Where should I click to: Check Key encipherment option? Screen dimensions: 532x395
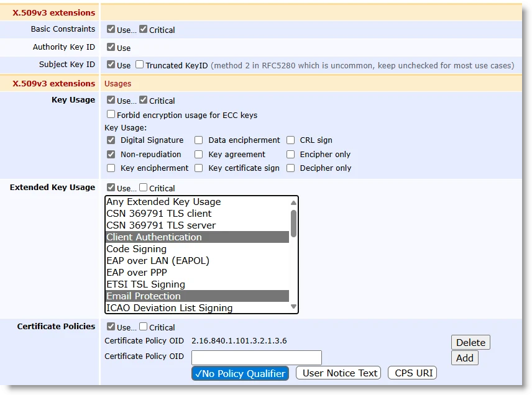[111, 168]
